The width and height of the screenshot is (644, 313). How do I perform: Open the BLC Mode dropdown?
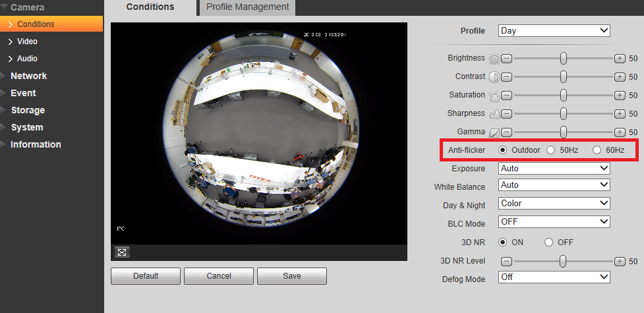pos(554,222)
